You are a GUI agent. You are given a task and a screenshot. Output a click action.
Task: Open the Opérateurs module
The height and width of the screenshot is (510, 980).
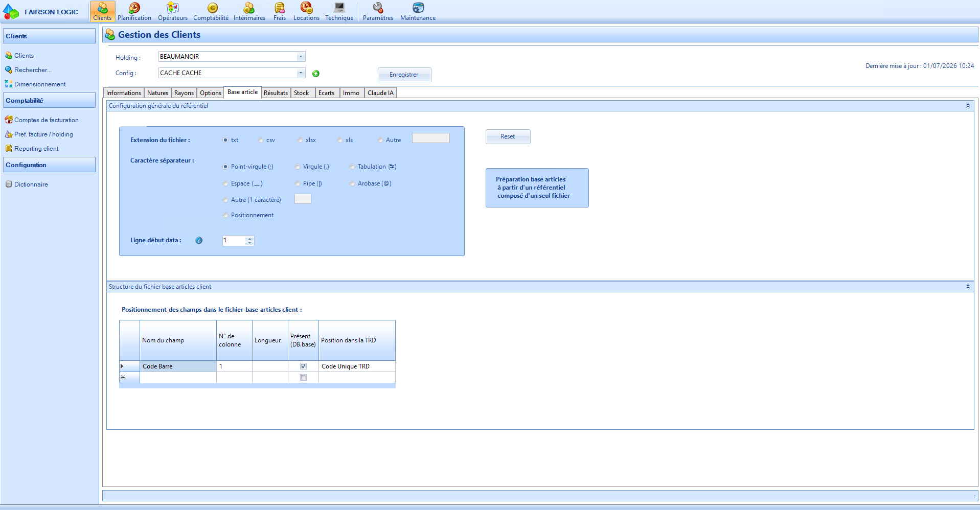click(x=173, y=11)
